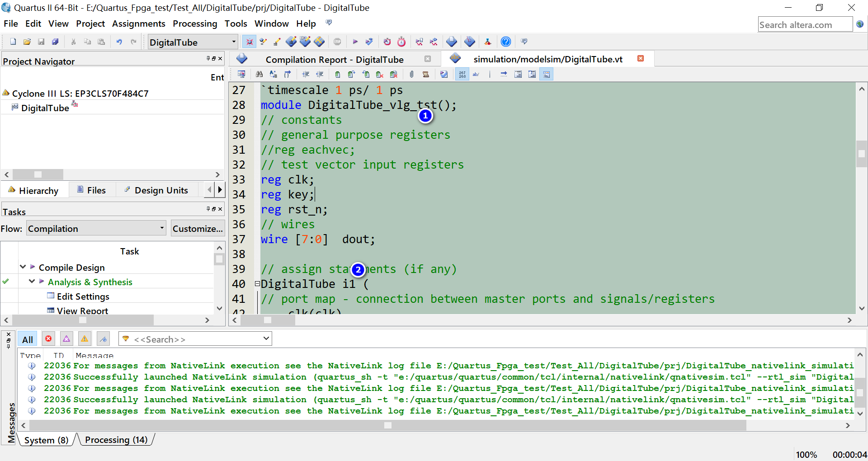This screenshot has width=868, height=461.
Task: Toggle bookmark in editor toolbar
Action: [338, 75]
